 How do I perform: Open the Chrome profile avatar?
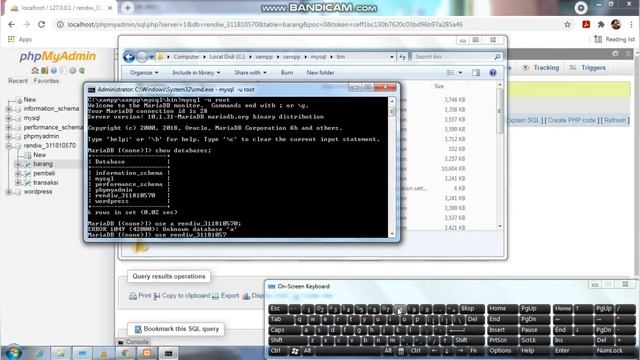(616, 24)
